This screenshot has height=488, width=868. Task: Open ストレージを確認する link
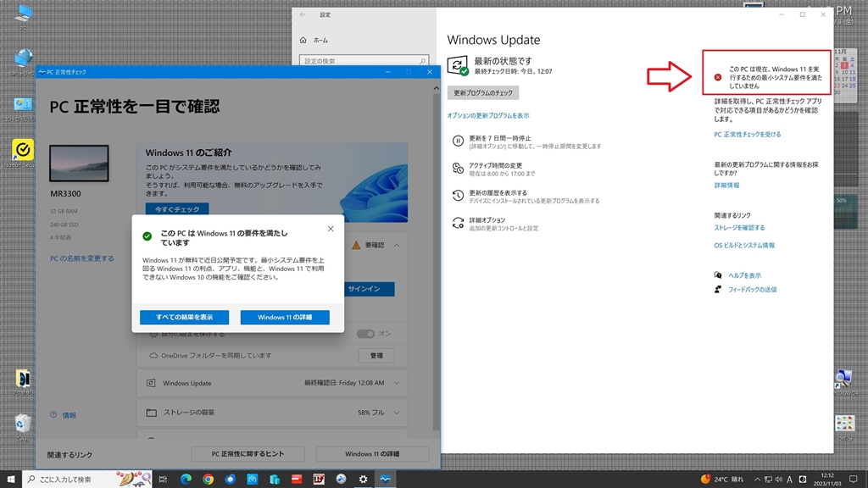click(x=739, y=227)
